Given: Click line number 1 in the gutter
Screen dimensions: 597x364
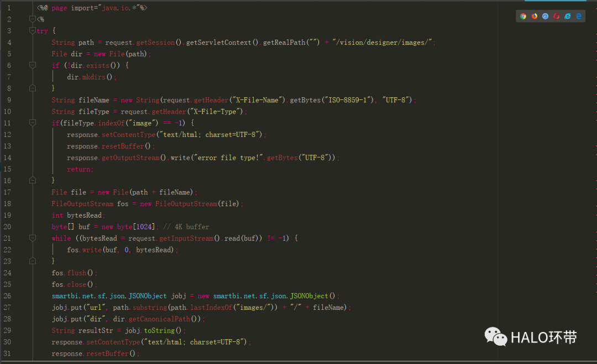Looking at the screenshot, I should [8, 8].
